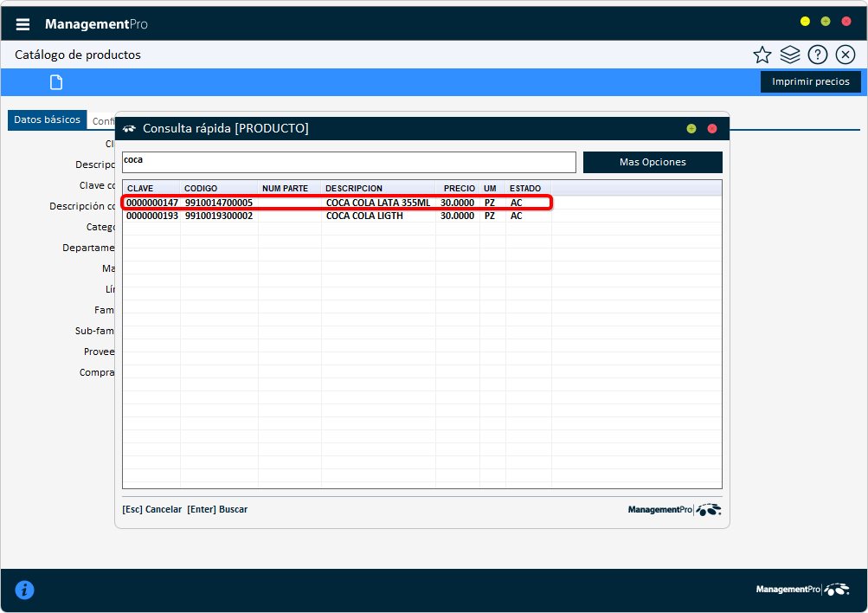The image size is (868, 613).
Task: Click the favorites star icon
Action: (762, 55)
